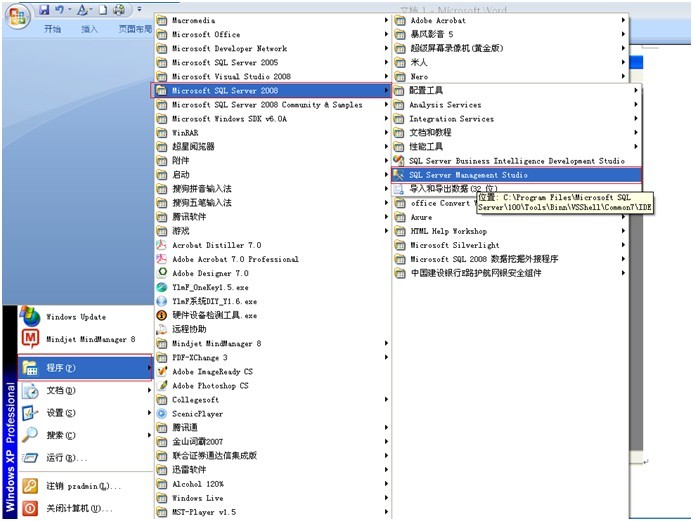Open the WinRAR folder
693x521 pixels.
click(x=272, y=133)
